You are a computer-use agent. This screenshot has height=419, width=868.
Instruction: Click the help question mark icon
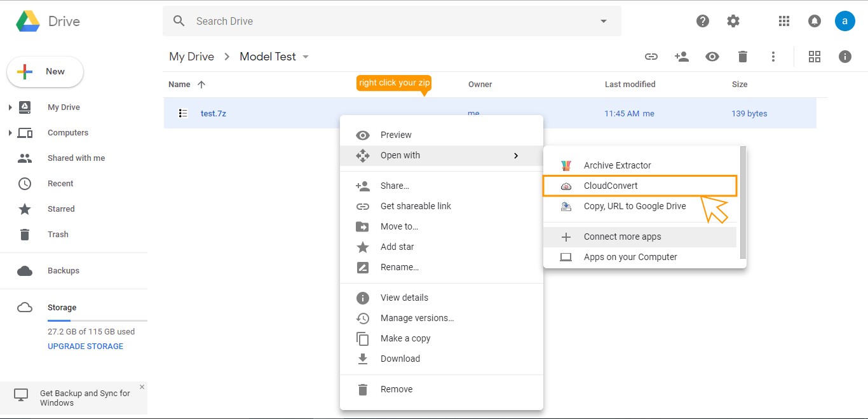[x=703, y=21]
